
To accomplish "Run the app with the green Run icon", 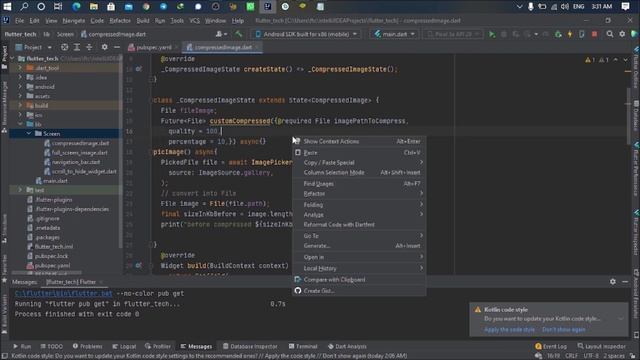I will coord(492,34).
